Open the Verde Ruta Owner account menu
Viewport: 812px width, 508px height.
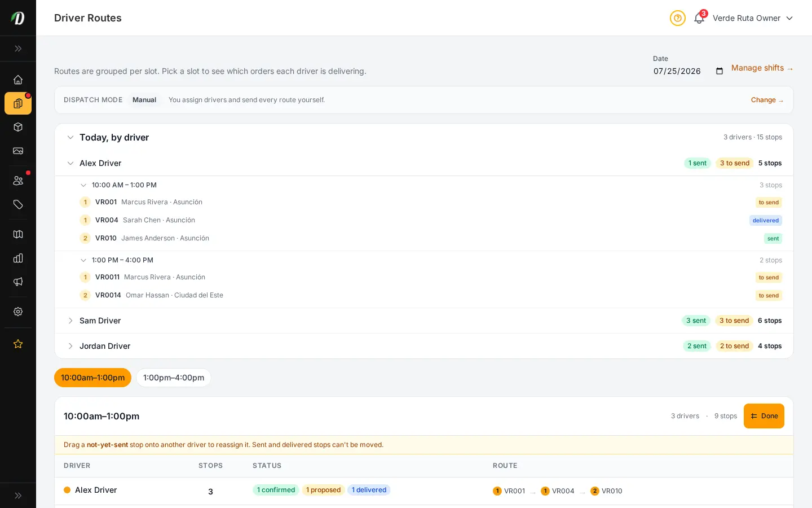753,18
